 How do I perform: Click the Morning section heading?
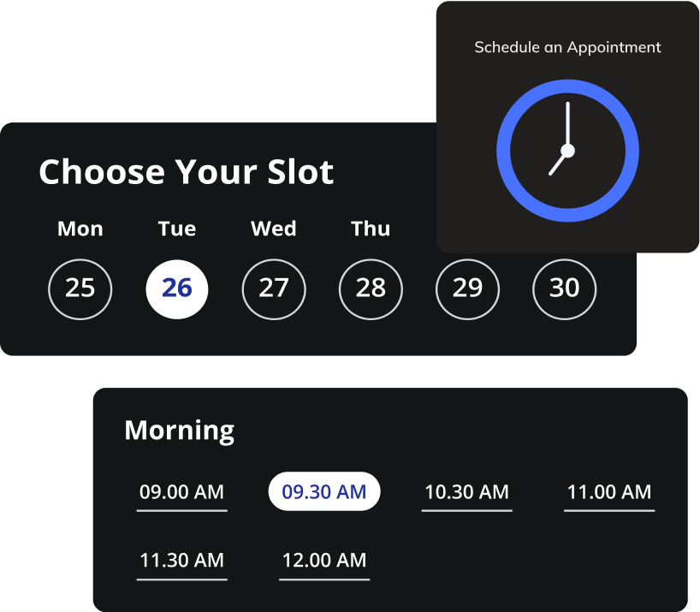click(x=179, y=430)
